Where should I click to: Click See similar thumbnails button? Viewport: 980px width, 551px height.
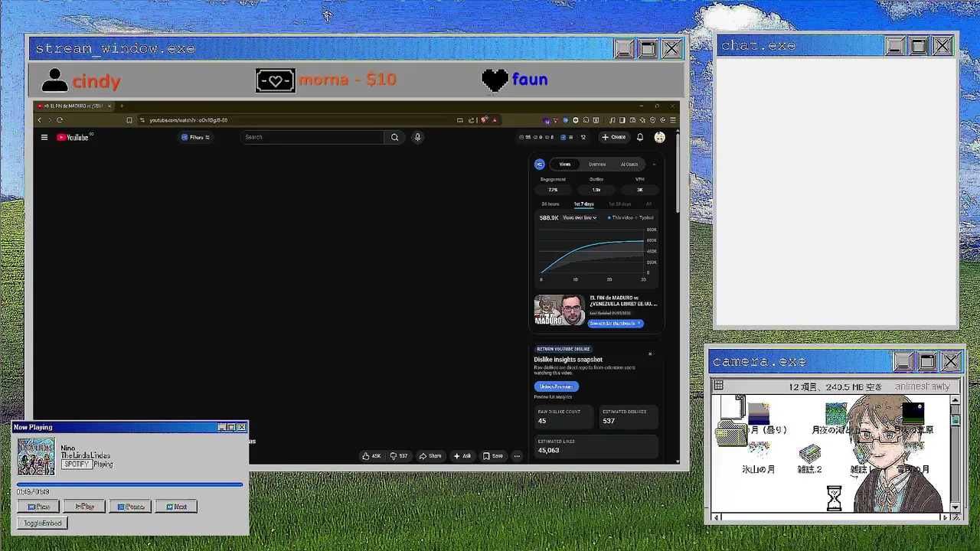click(x=616, y=323)
